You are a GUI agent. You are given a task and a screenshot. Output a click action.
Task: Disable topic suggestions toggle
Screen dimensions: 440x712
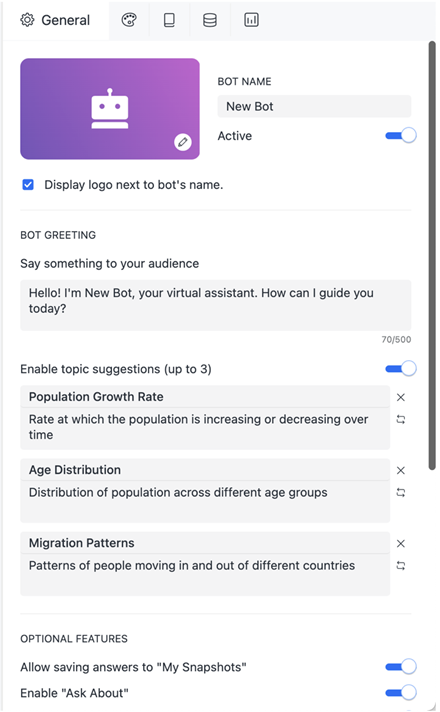click(x=401, y=369)
